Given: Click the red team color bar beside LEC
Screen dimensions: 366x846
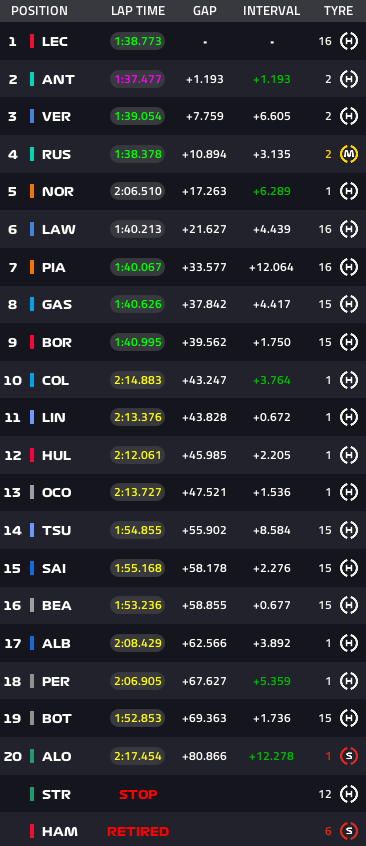Looking at the screenshot, I should (32, 41).
